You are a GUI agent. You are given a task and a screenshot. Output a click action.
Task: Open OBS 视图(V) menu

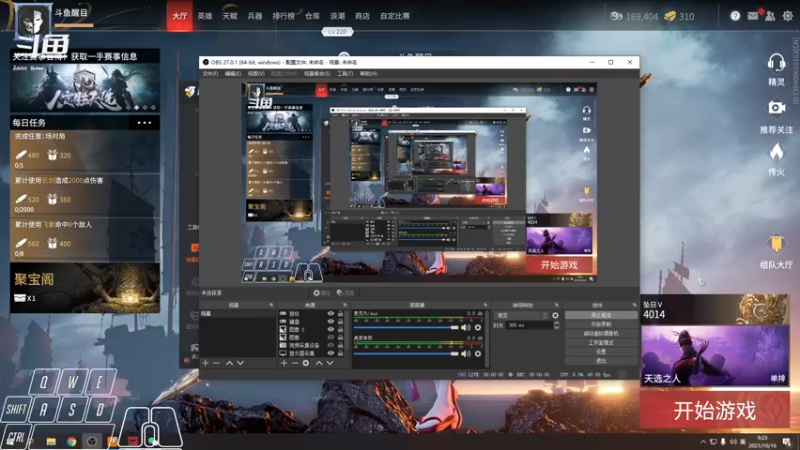(x=256, y=74)
